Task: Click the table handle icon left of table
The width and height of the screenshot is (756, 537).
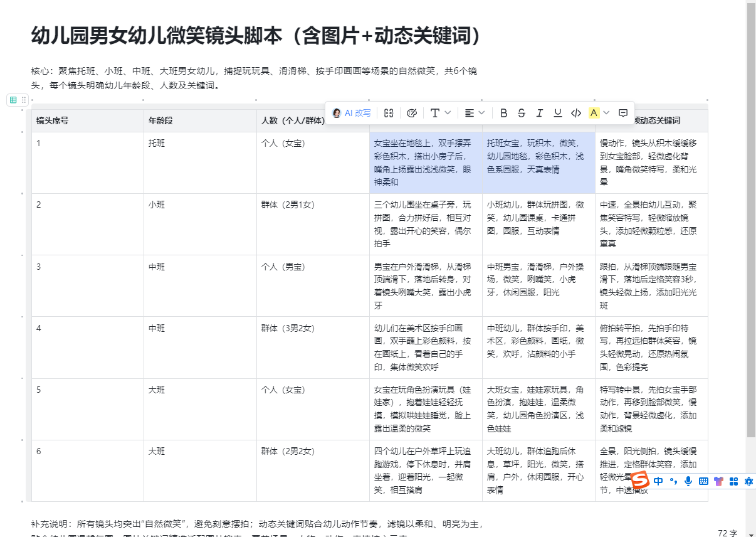Action: 13,100
